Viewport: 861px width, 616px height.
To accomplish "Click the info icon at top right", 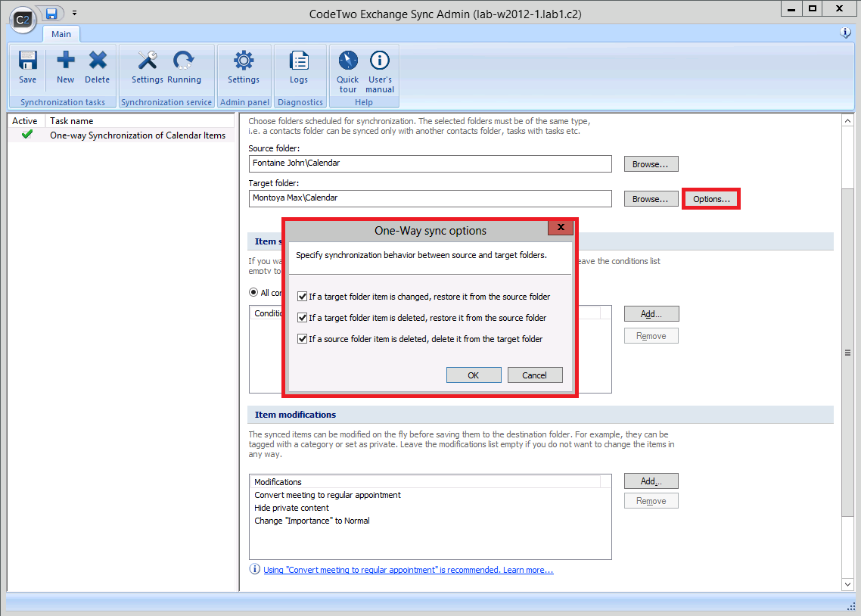I will coord(846,33).
